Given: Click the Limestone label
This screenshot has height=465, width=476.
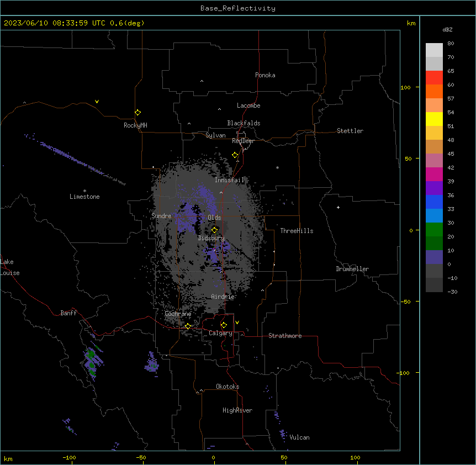Looking at the screenshot, I should (84, 197).
